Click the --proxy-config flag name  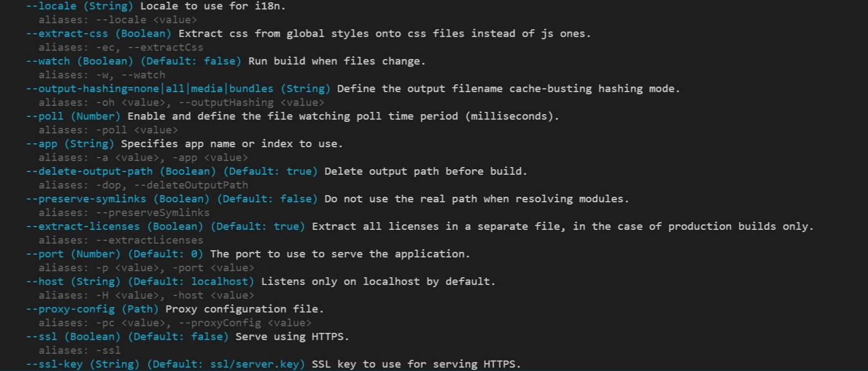70,309
